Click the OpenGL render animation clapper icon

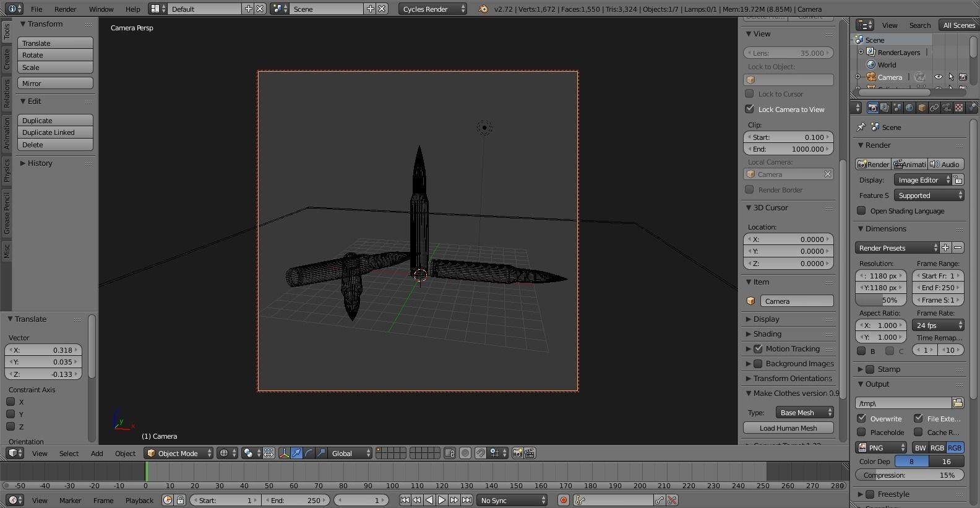click(x=530, y=454)
